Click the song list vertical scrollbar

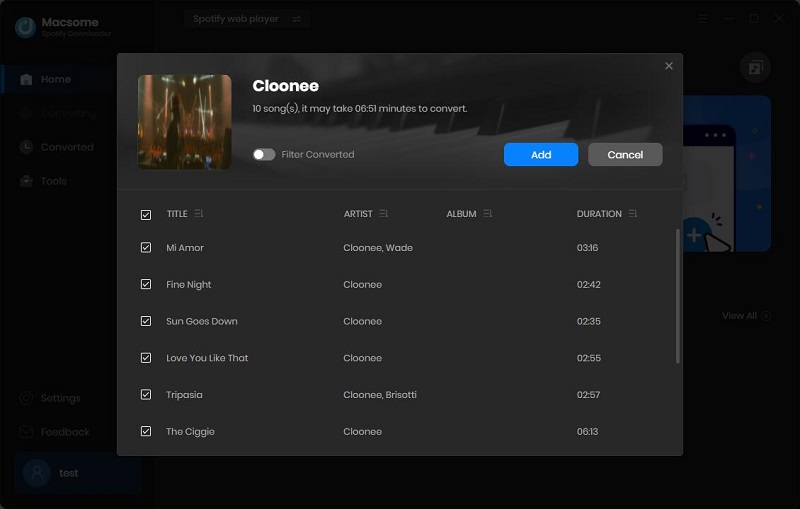pos(678,296)
